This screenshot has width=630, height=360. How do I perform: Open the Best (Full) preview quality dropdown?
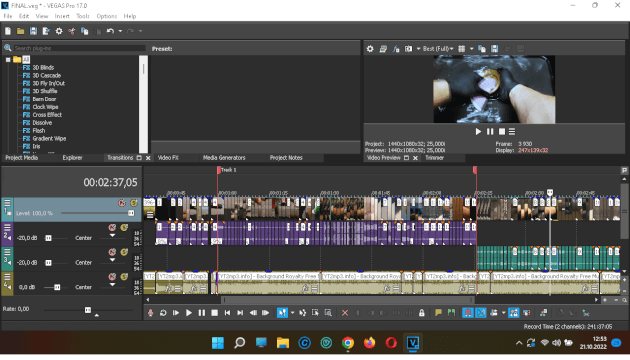coord(438,49)
